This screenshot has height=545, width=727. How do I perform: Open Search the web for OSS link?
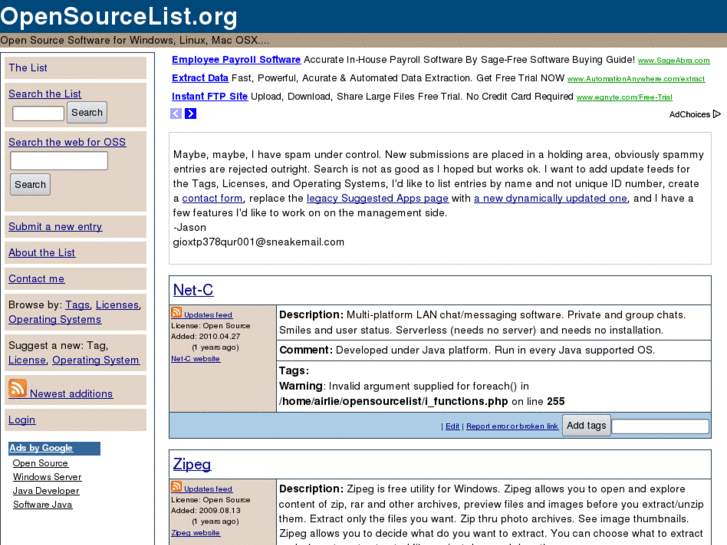point(67,142)
